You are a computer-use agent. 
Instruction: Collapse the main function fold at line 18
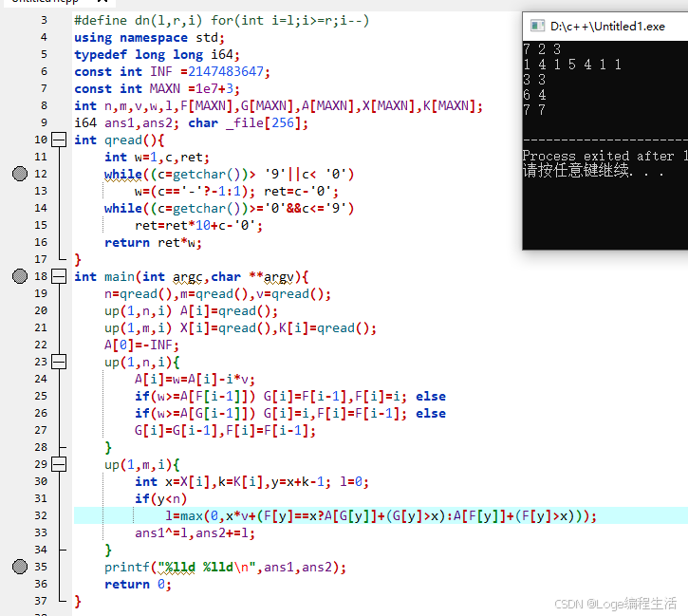[x=59, y=276]
